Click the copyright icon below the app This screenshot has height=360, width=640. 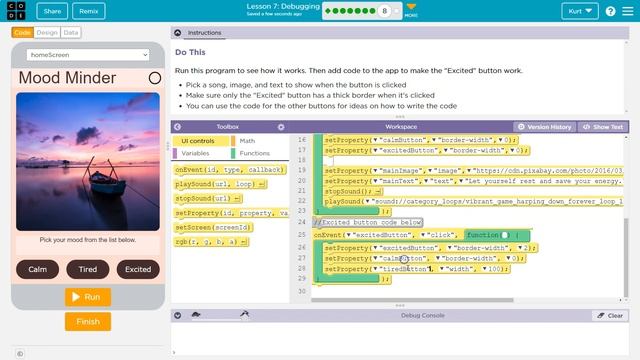coord(20,353)
